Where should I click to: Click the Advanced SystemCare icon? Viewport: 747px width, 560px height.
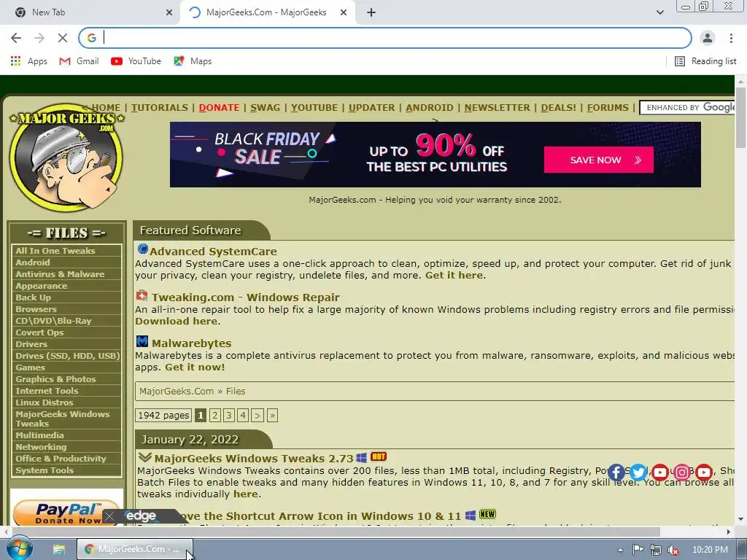142,249
